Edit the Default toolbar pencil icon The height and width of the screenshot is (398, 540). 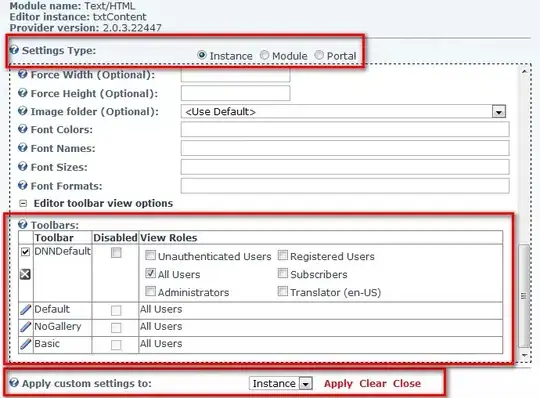25,309
